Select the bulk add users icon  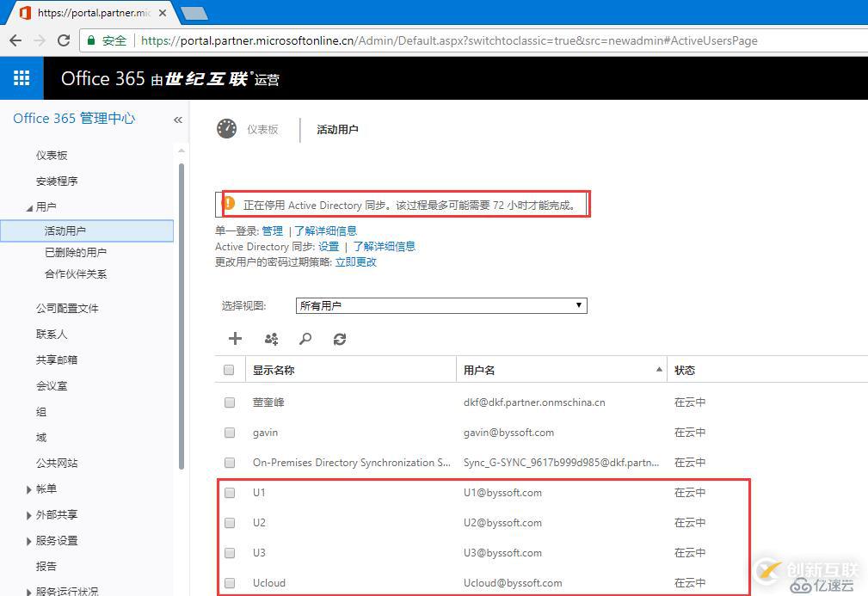[x=270, y=338]
